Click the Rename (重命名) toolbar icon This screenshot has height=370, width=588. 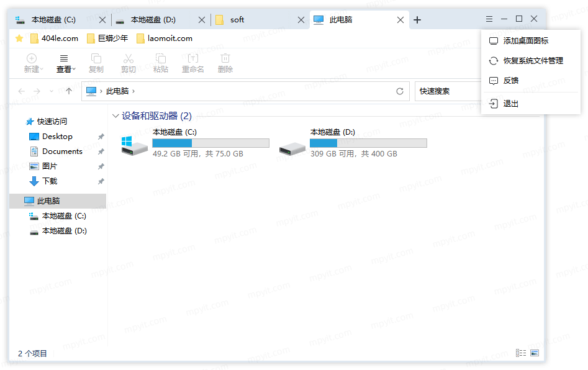coord(192,58)
